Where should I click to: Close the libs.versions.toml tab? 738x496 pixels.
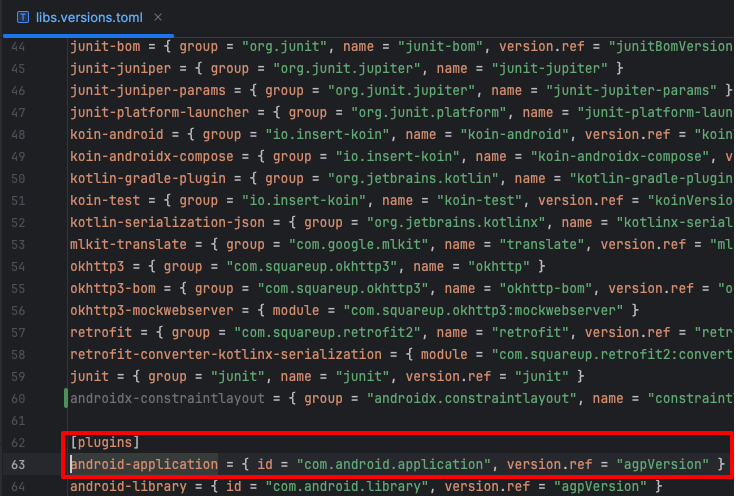coord(158,17)
